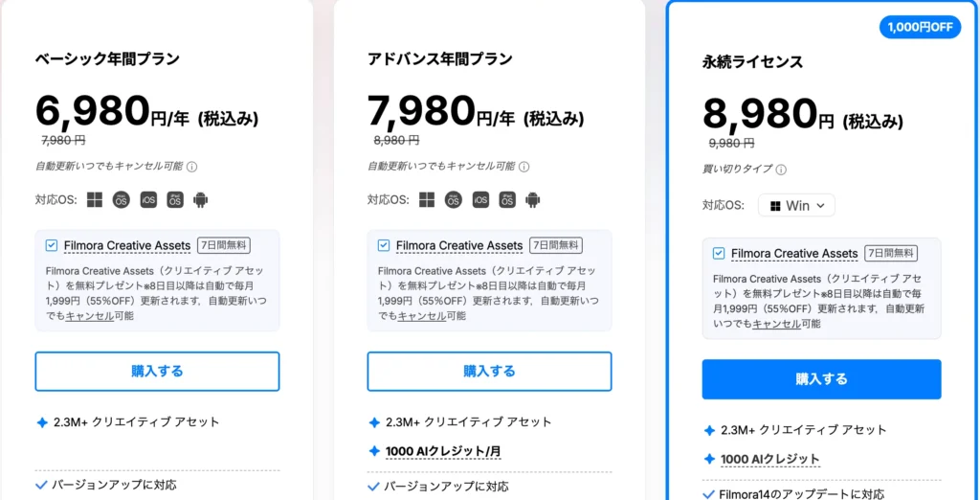Click the Windows icon in the Basic annual plan
This screenshot has height=500, width=980.
(x=95, y=199)
